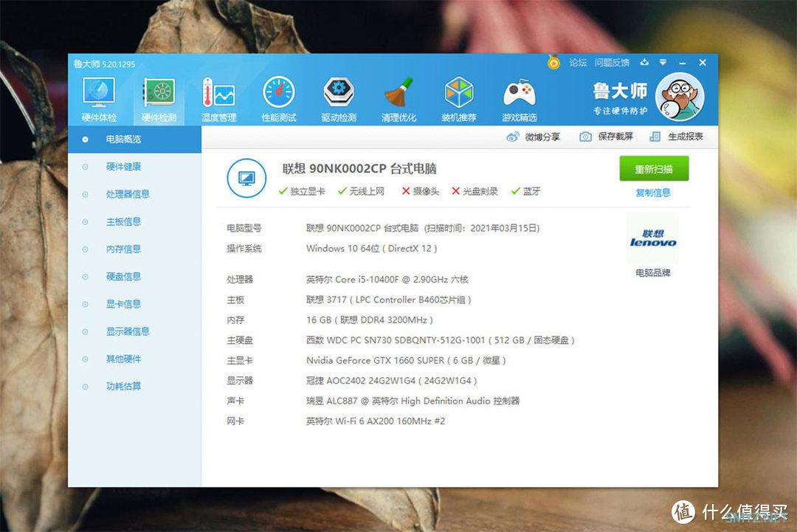Image resolution: width=797 pixels, height=532 pixels.
Task: Open the title bar dropdown menu arrow
Action: (663, 63)
